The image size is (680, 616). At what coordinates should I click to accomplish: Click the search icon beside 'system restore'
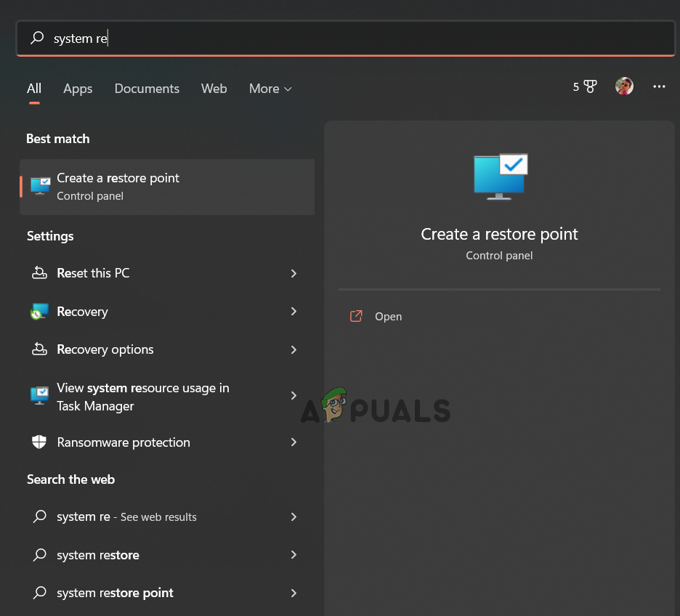(40, 554)
